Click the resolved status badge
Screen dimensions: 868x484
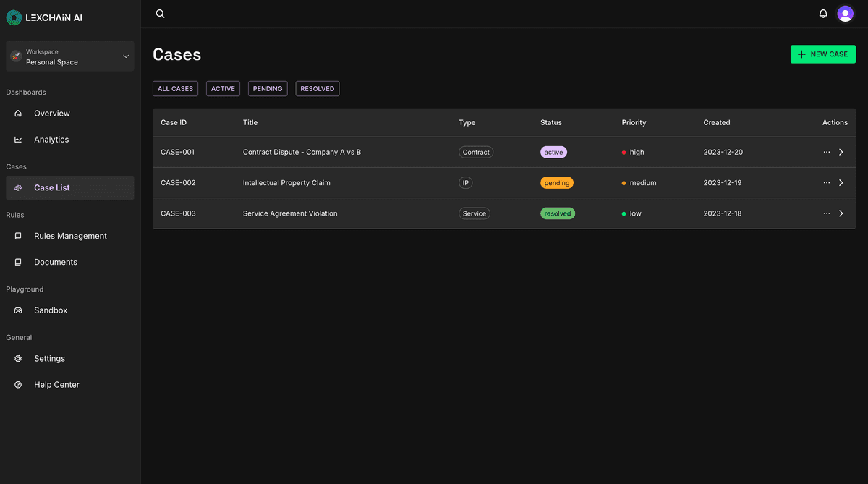click(558, 213)
